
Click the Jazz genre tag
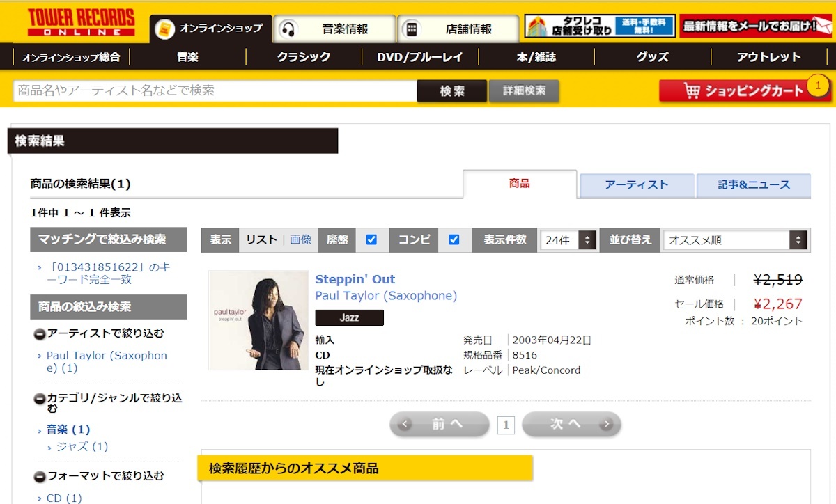[x=350, y=317]
